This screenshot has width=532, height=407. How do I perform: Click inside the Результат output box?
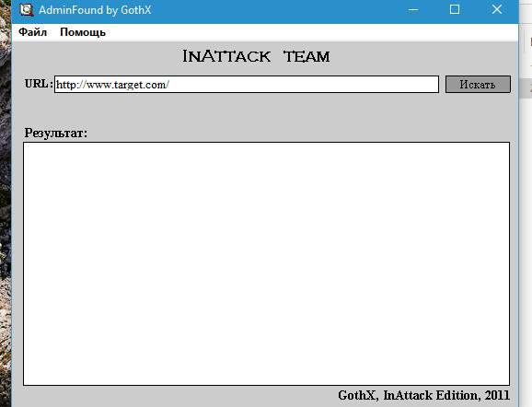pos(266,263)
